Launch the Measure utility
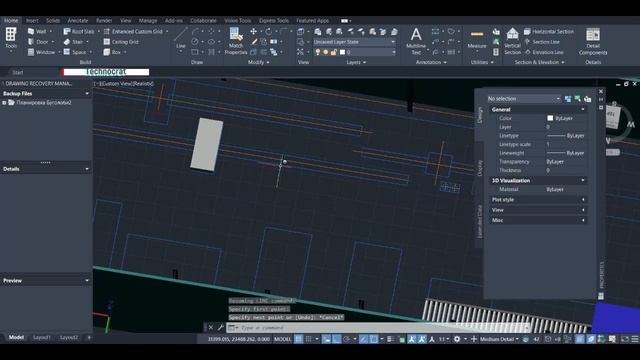Viewport: 640px width, 360px height. (477, 39)
